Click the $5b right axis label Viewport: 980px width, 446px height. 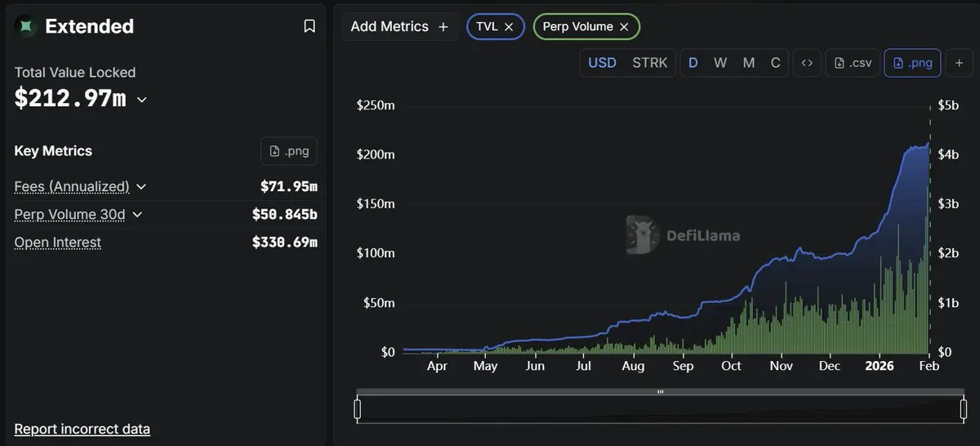click(x=948, y=105)
